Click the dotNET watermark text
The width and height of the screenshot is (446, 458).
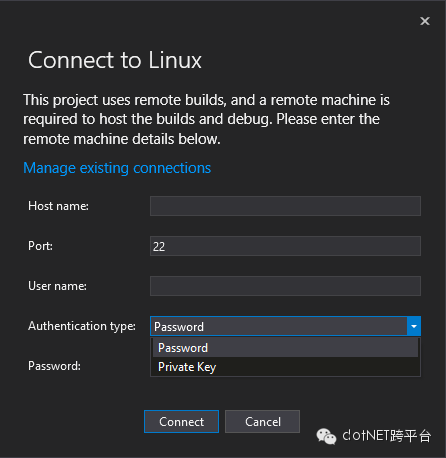(387, 435)
